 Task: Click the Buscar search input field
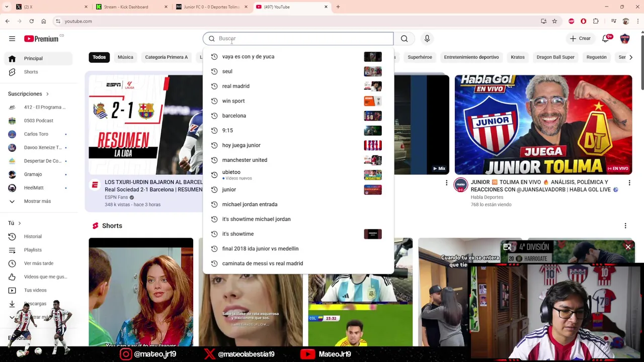(298, 39)
